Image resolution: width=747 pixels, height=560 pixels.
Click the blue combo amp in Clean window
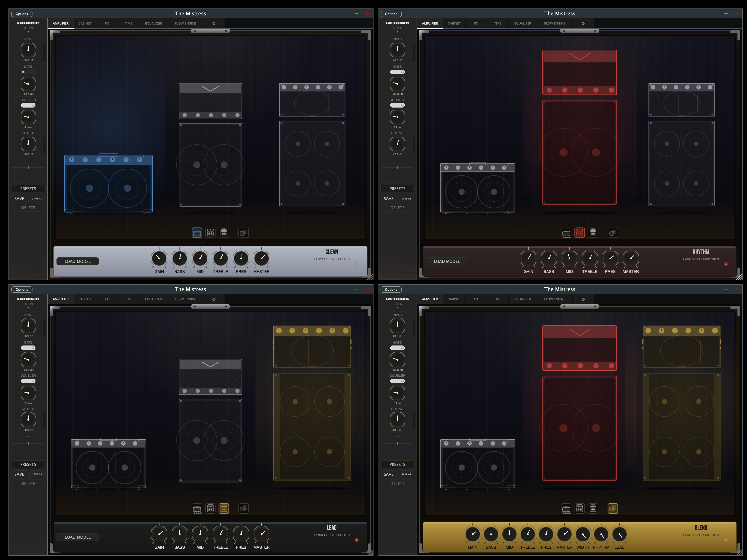click(x=108, y=184)
